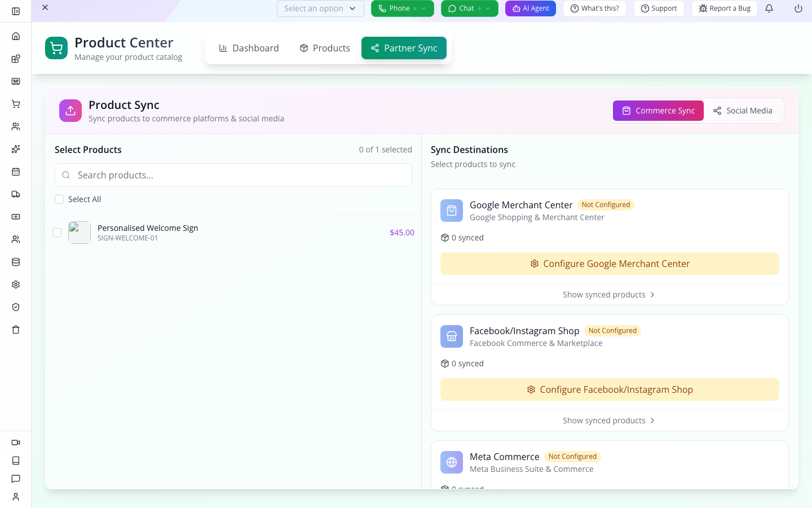Viewport: 812px width, 508px height.
Task: Toggle the sidebar panel collapse icon
Action: pos(16,11)
